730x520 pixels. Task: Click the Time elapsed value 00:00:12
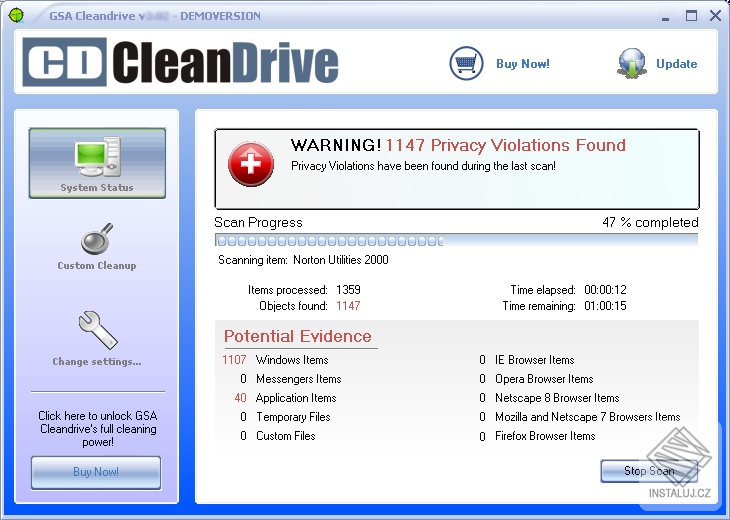605,290
